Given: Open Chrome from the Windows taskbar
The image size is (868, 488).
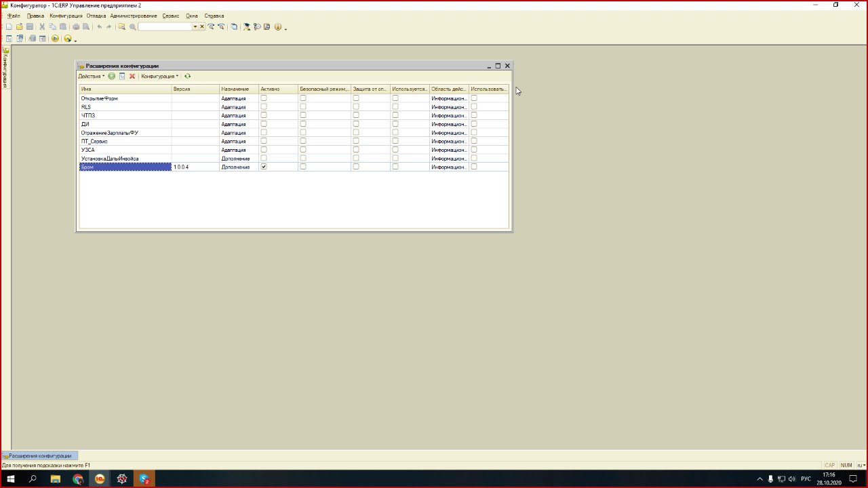Looking at the screenshot, I should pyautogui.click(x=78, y=479).
